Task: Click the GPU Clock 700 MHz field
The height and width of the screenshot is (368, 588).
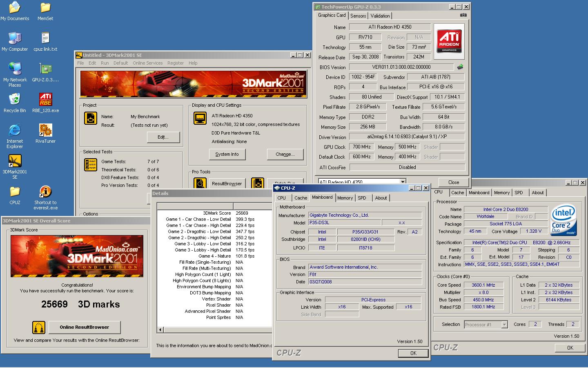Action: click(362, 147)
